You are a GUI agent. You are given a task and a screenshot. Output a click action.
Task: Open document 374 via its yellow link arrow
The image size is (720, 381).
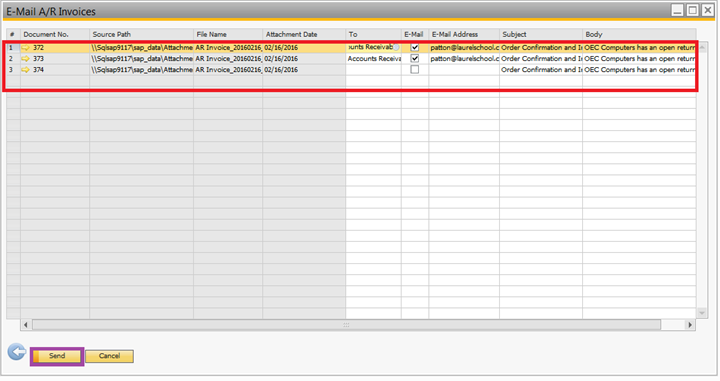point(25,70)
